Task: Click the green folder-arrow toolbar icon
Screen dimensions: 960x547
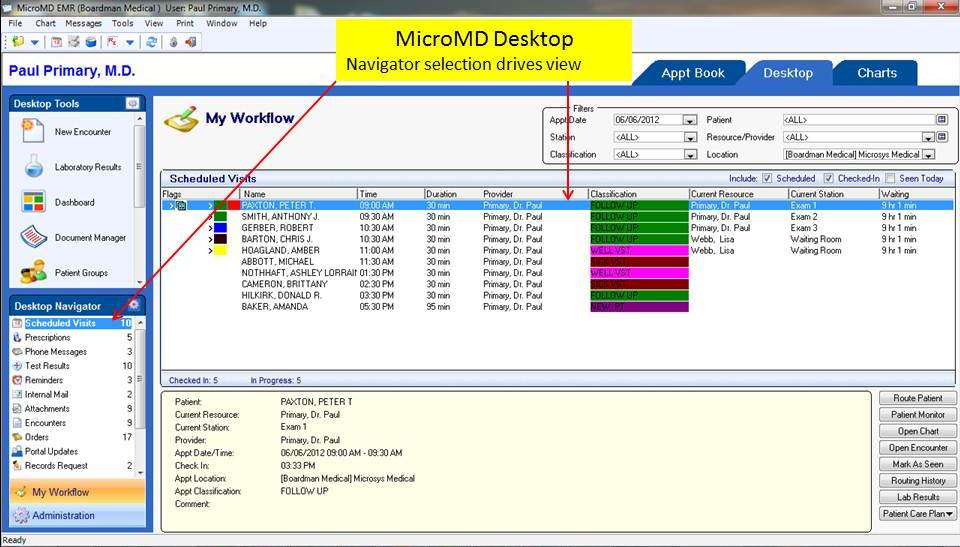Action: click(x=18, y=42)
